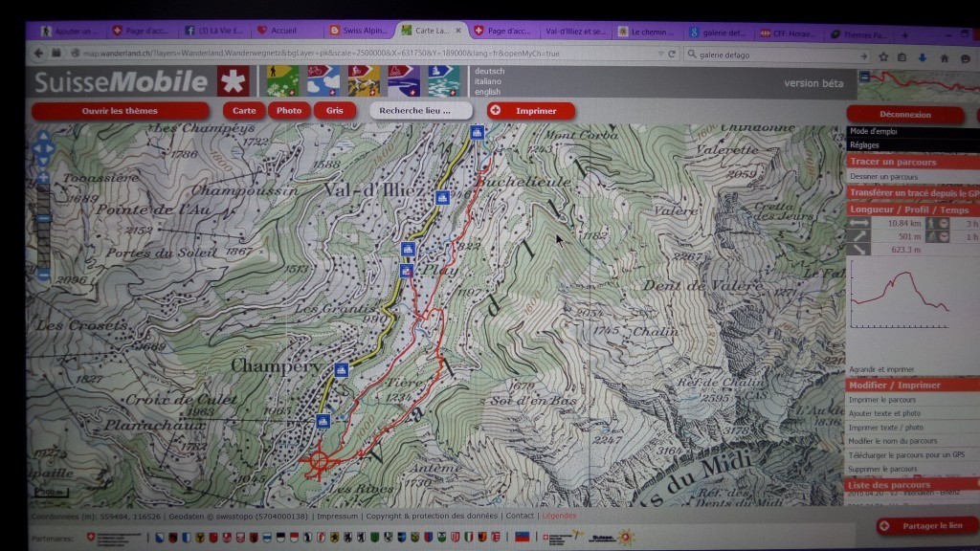
Task: Click Ajouter texte et photo
Action: point(884,413)
